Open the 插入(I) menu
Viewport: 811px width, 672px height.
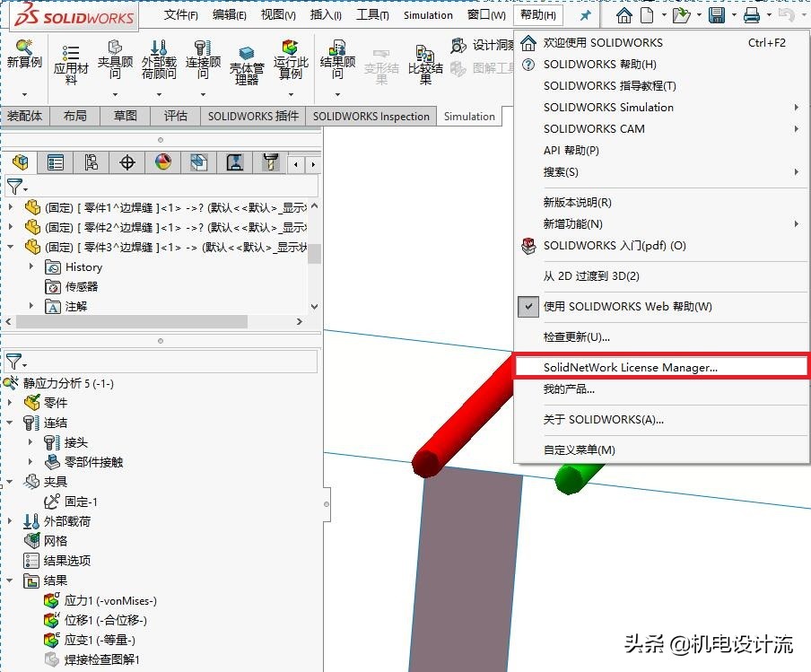[x=325, y=14]
